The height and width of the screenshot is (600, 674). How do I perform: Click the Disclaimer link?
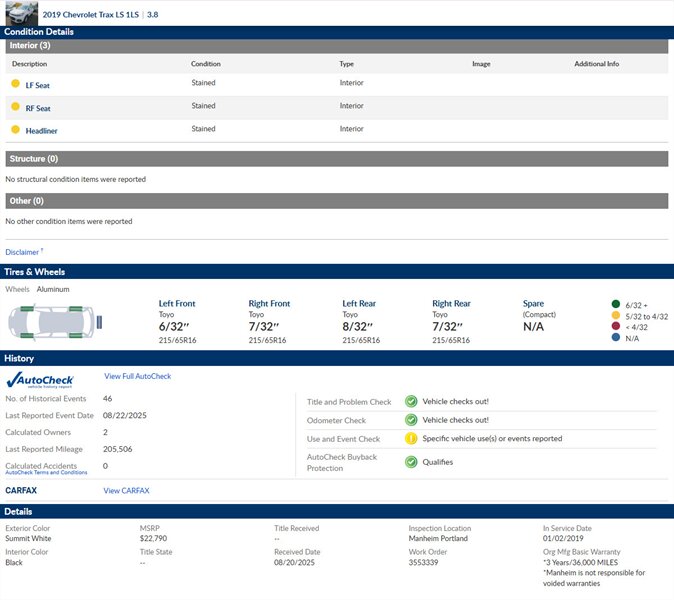(x=23, y=252)
